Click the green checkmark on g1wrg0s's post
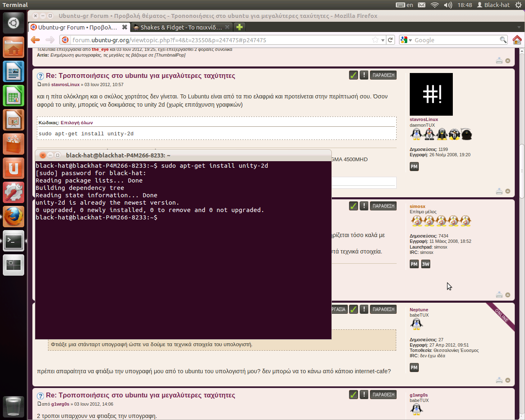 point(353,395)
